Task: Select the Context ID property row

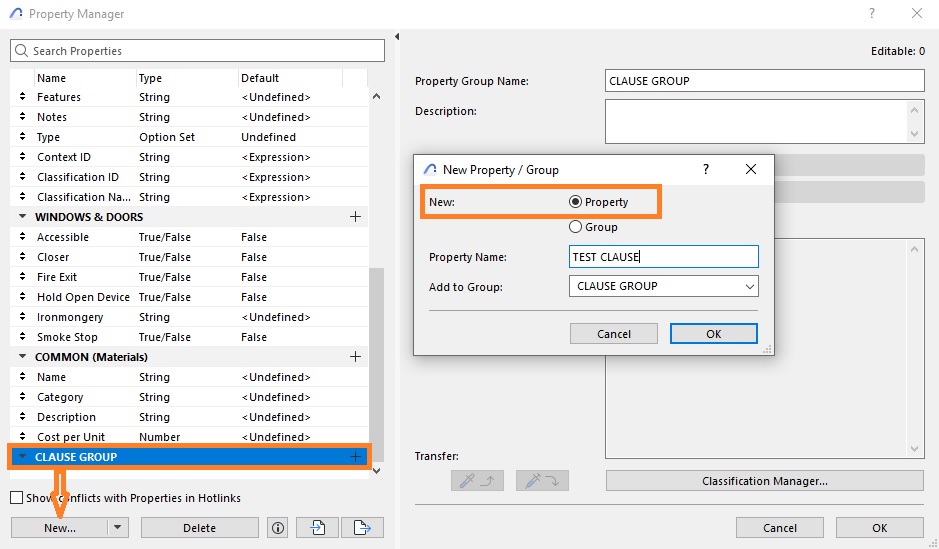Action: 189,157
